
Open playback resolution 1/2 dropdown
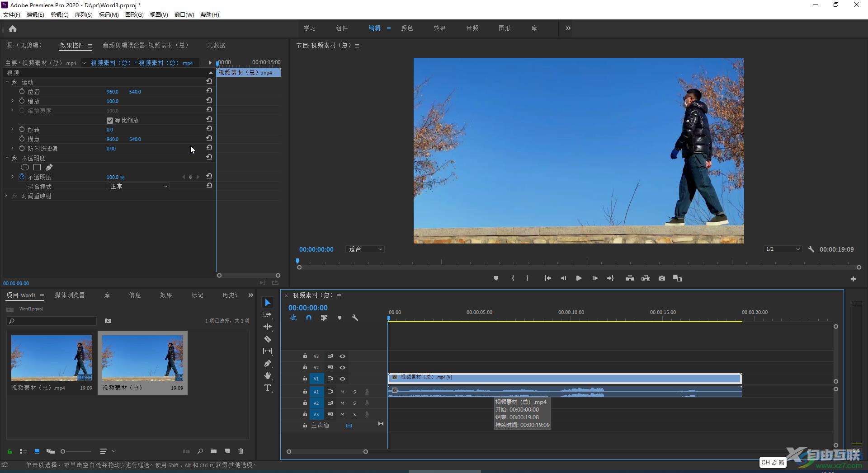[x=783, y=249]
